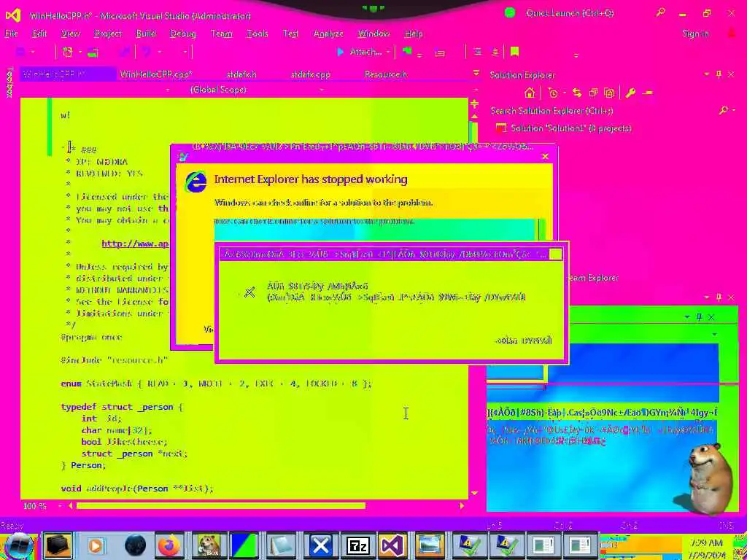Open the Debug menu
Image resolution: width=747 pixels, height=560 pixels.
point(183,34)
